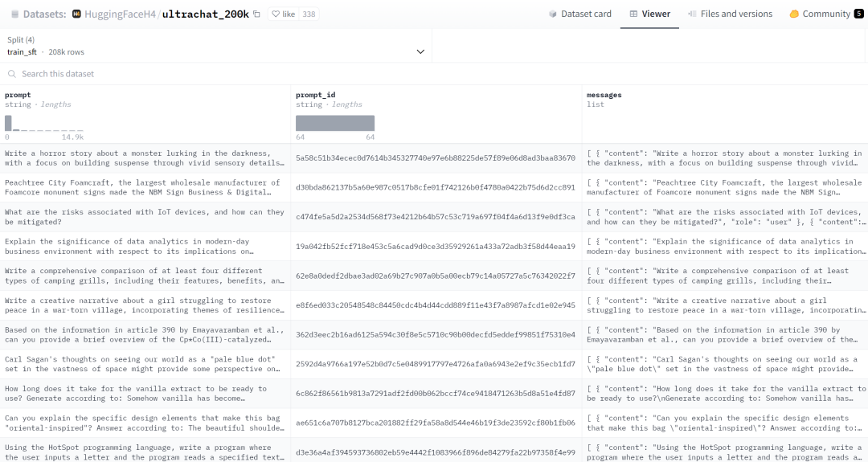The image size is (868, 462).
Task: Select the Carl Sagan messages cell
Action: [724, 364]
